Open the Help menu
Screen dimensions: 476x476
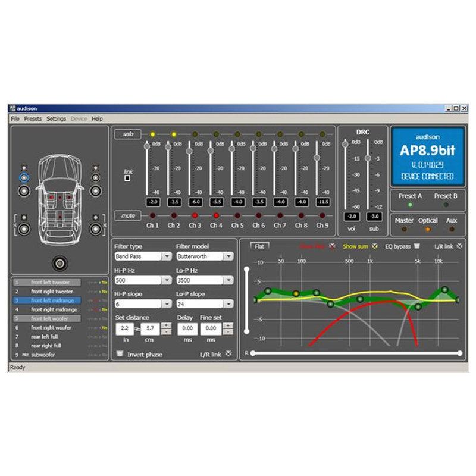coord(97,118)
